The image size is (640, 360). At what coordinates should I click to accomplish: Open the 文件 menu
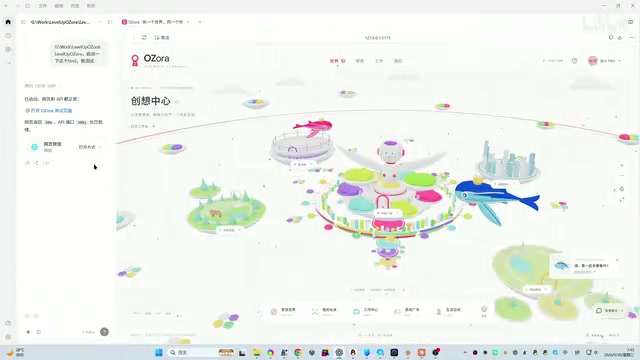(42, 6)
